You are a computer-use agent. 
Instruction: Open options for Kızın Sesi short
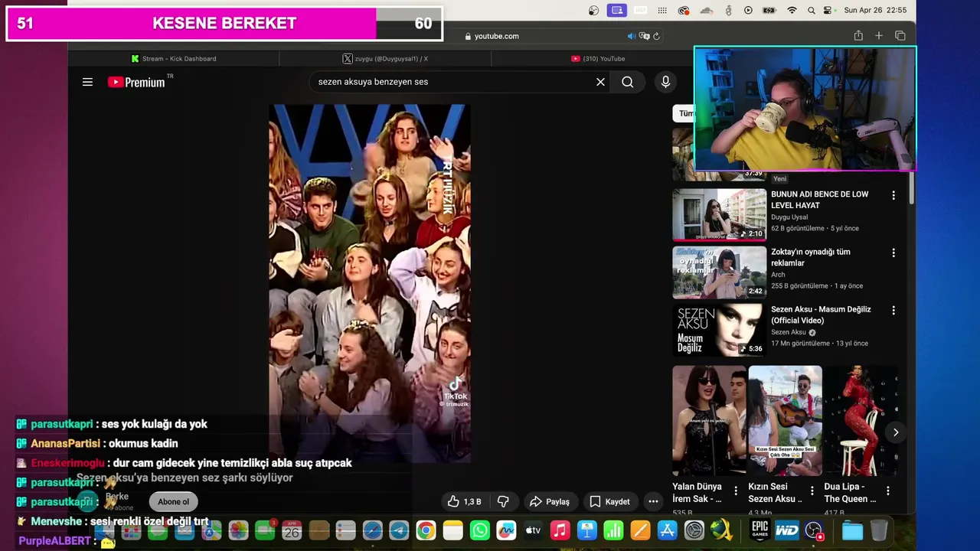812,491
